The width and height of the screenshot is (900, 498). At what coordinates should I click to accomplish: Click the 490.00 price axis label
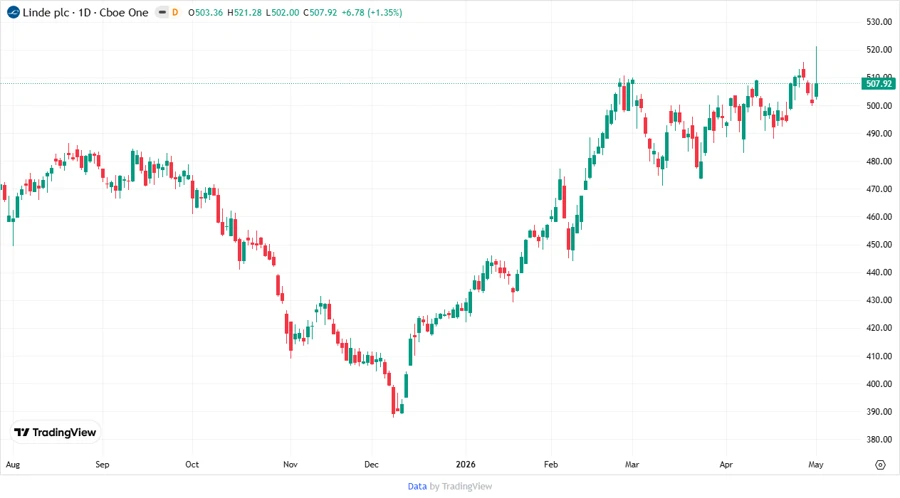pos(879,133)
